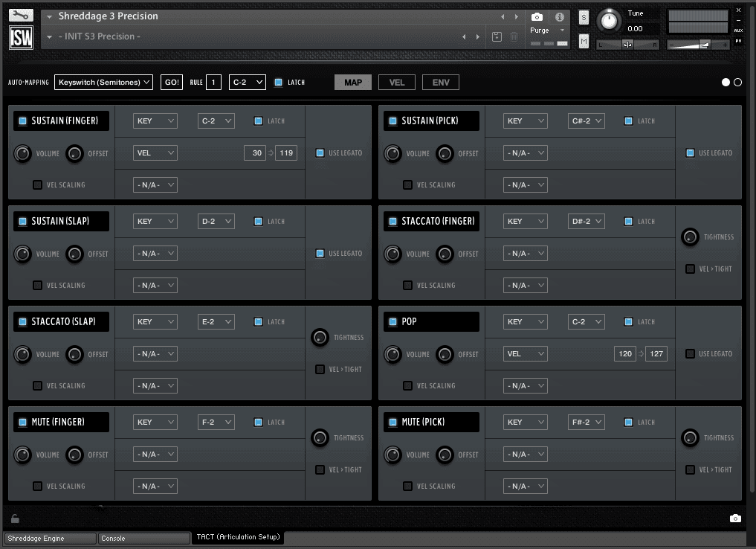The height and width of the screenshot is (549, 756).
Task: Click the camera snapshot icon in header
Action: (x=537, y=16)
